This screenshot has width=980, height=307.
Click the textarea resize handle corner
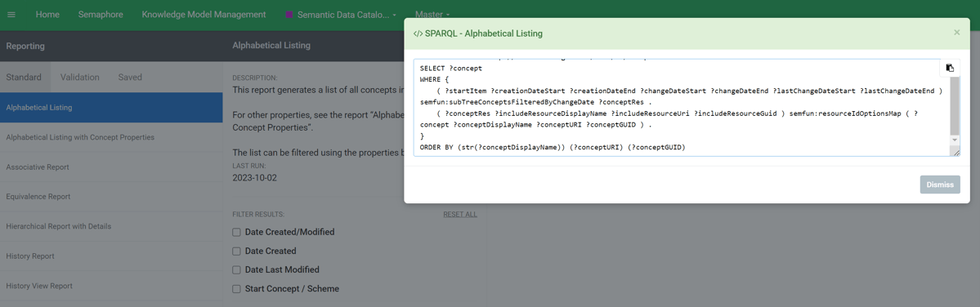pyautogui.click(x=955, y=152)
